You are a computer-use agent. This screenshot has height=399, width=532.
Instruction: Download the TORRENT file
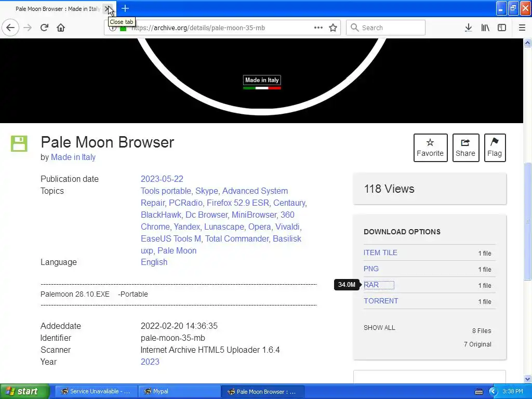point(381,301)
